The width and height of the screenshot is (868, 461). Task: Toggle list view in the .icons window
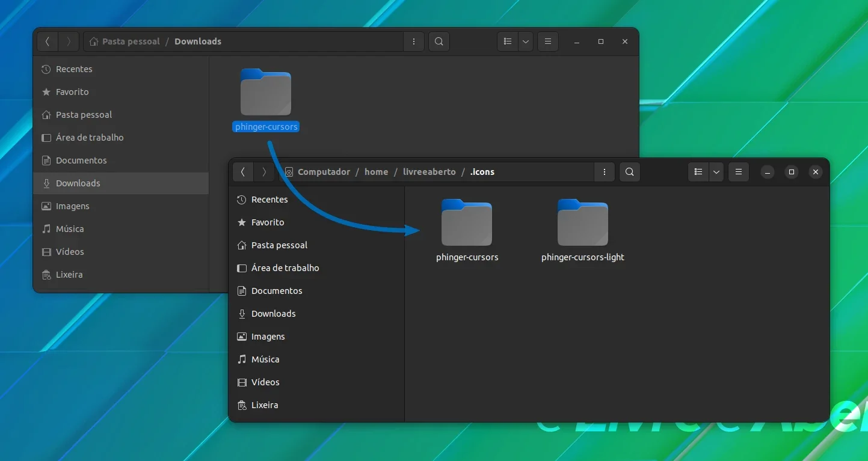tap(698, 172)
